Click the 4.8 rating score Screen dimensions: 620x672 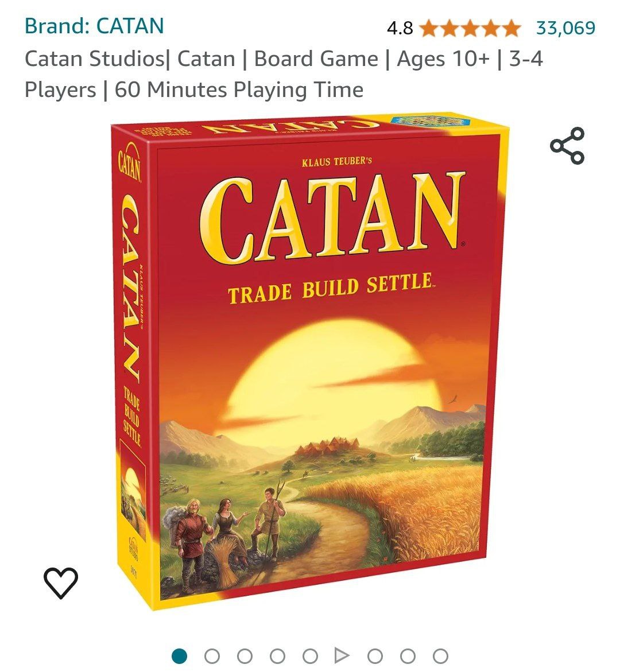pos(400,28)
